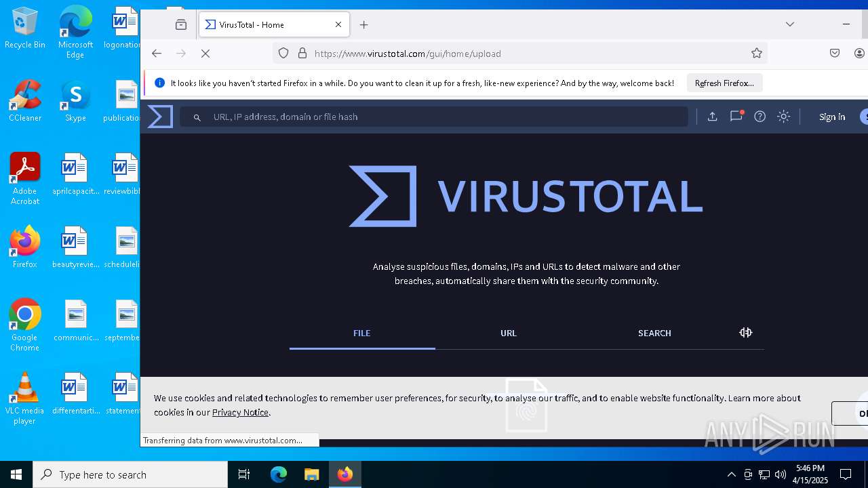Open the Privacy Notice link
The image size is (868, 488).
tap(240, 412)
